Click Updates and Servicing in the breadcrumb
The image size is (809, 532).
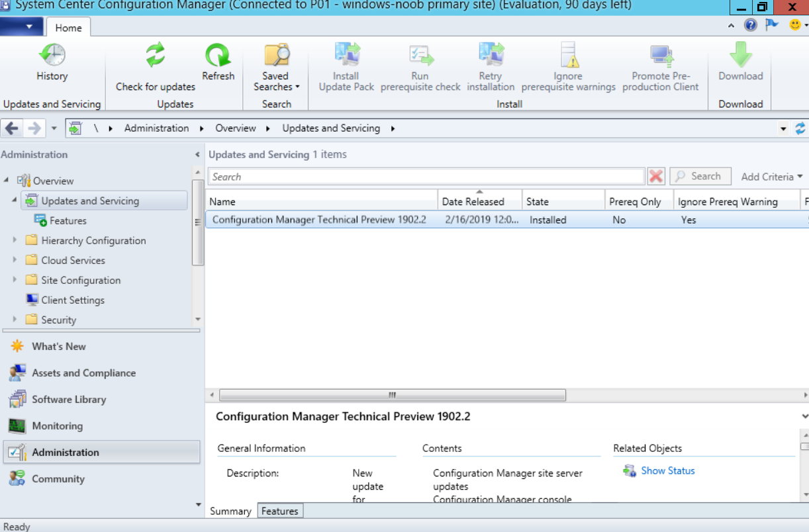click(331, 128)
